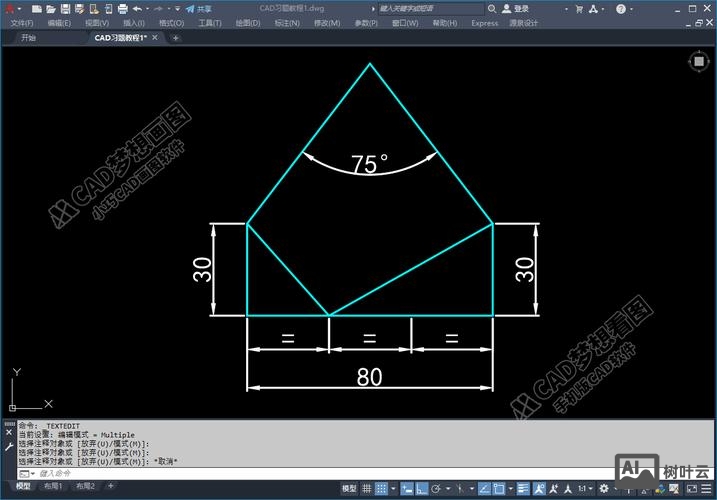Click the help question mark icon
This screenshot has width=717, height=500.
[620, 8]
